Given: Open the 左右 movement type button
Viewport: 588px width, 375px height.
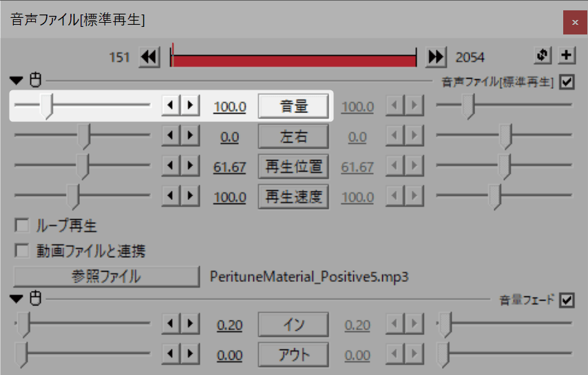Looking at the screenshot, I should [293, 136].
